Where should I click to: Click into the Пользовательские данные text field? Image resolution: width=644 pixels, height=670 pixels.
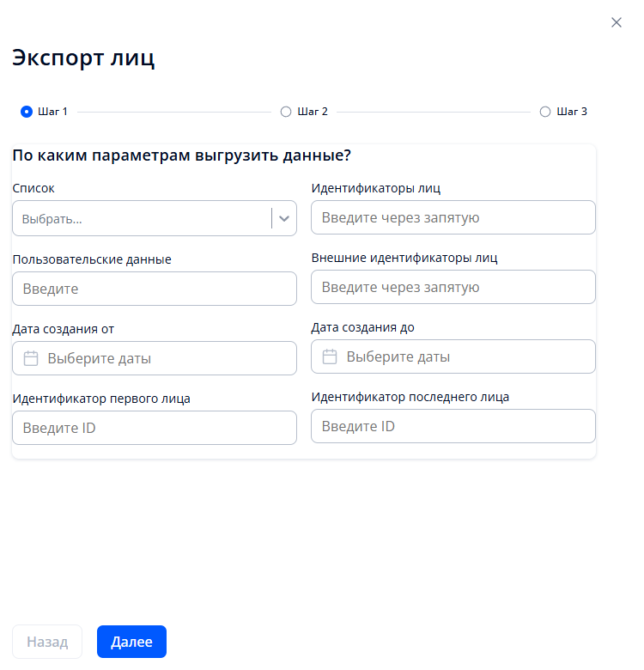(x=155, y=289)
